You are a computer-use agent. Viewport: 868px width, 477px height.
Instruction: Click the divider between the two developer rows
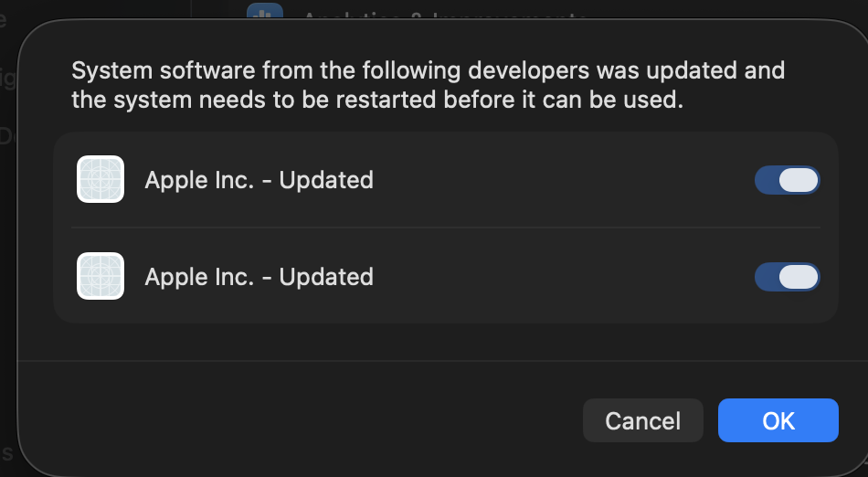tap(446, 228)
